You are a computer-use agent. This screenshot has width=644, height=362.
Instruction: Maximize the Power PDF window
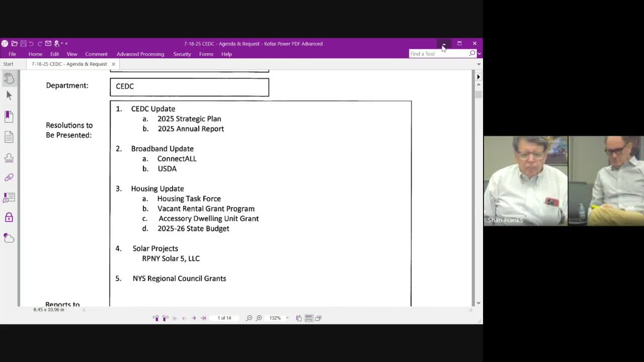point(459,44)
